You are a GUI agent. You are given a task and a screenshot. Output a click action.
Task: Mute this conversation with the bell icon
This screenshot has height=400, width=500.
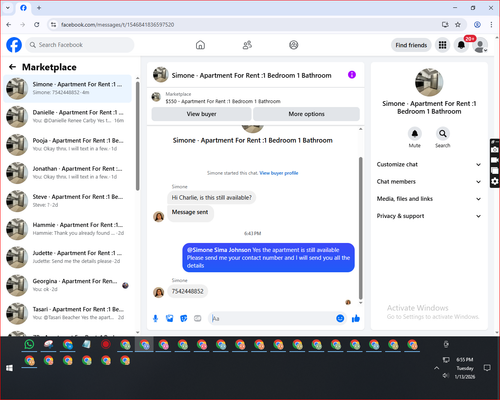pos(415,134)
